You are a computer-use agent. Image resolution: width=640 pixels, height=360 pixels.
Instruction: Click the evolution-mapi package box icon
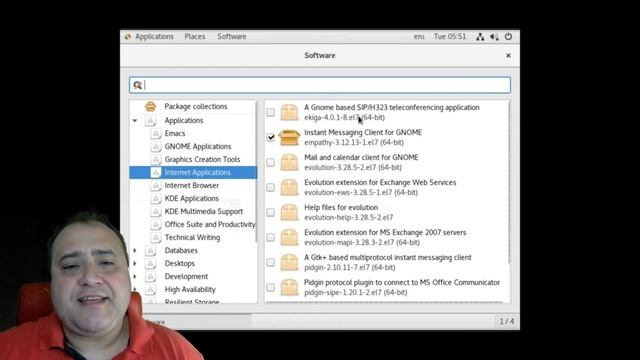[289, 237]
